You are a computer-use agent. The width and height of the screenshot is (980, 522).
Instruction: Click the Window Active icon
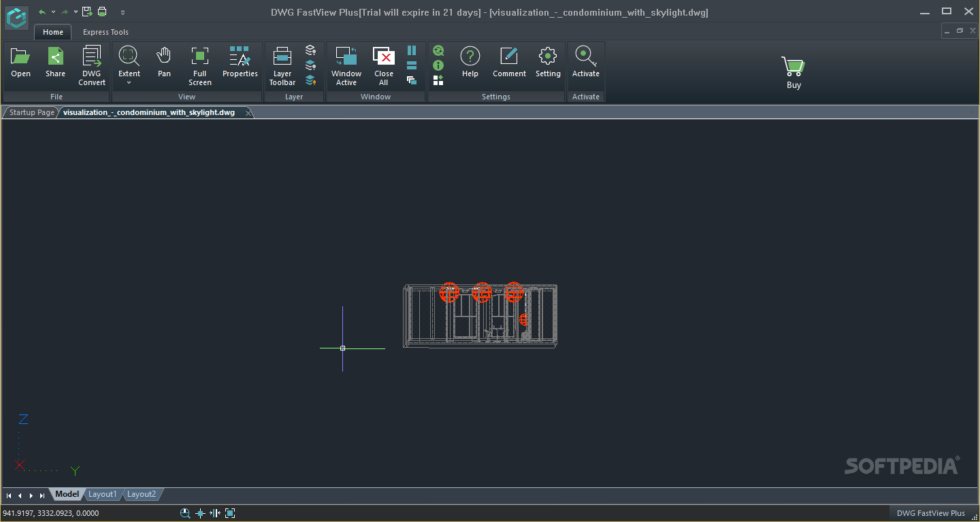[x=346, y=66]
